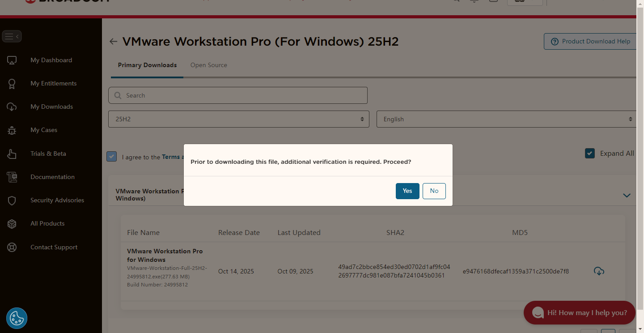Open My Dashboard from sidebar
The height and width of the screenshot is (333, 644).
click(51, 60)
